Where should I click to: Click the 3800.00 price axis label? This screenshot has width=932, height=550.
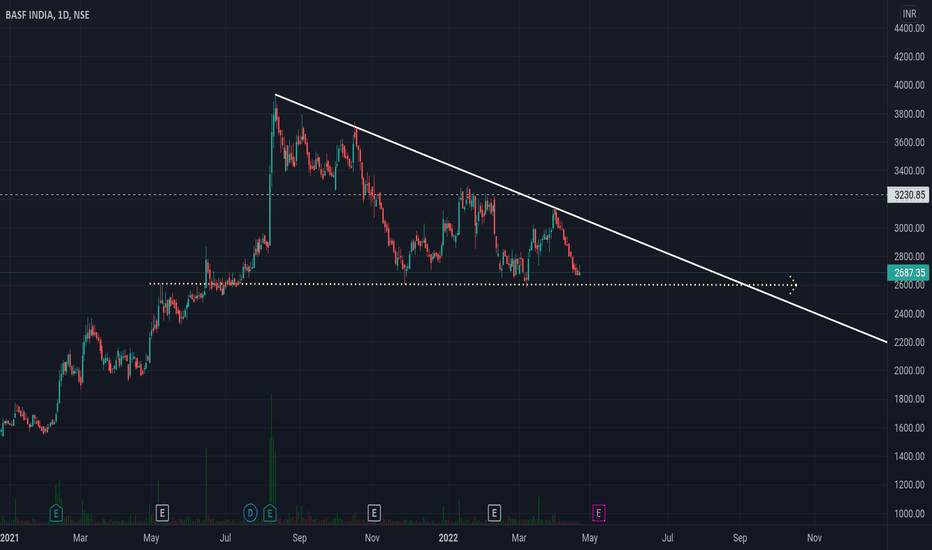(x=909, y=114)
